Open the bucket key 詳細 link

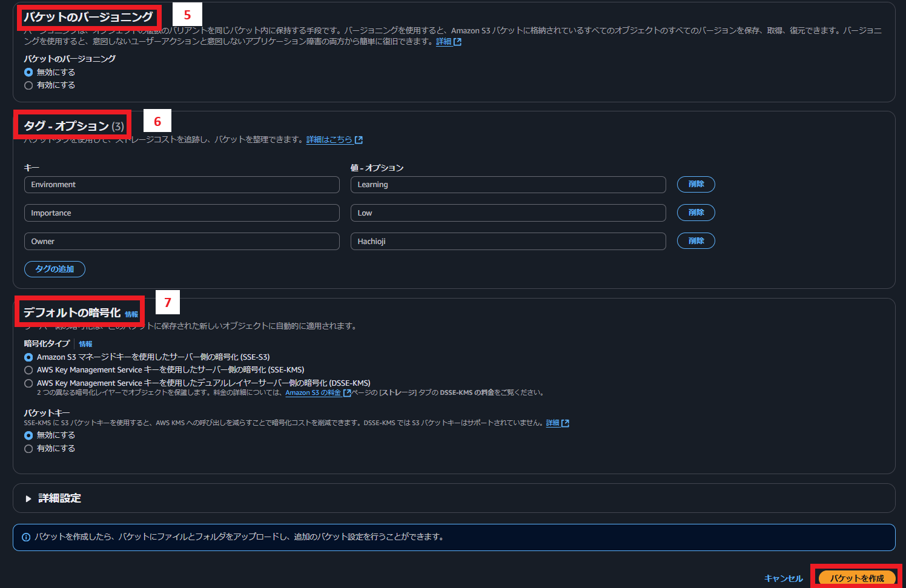tap(552, 423)
